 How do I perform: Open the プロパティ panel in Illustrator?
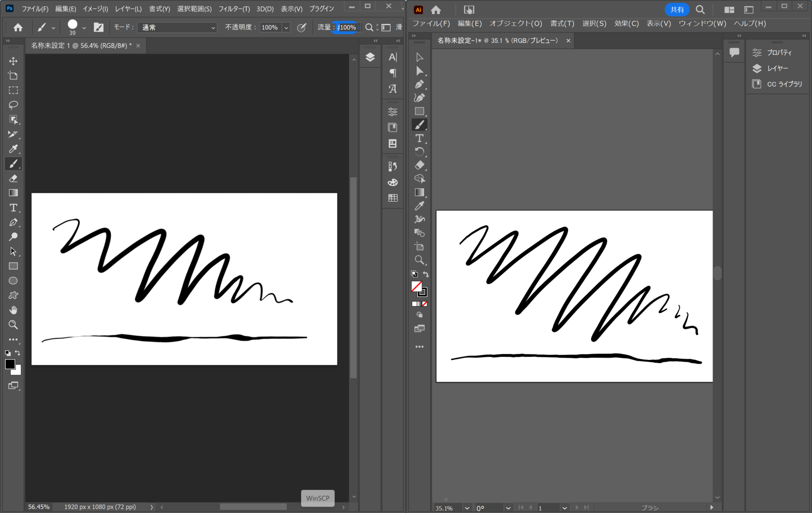pyautogui.click(x=779, y=52)
